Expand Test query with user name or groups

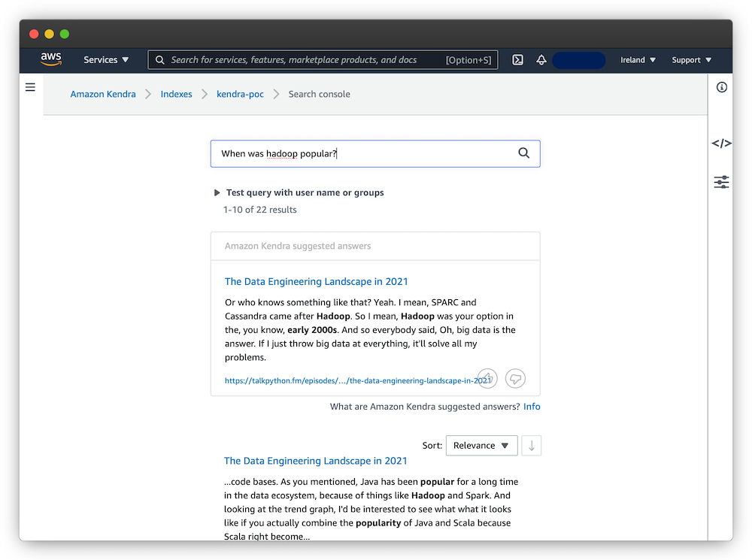299,192
